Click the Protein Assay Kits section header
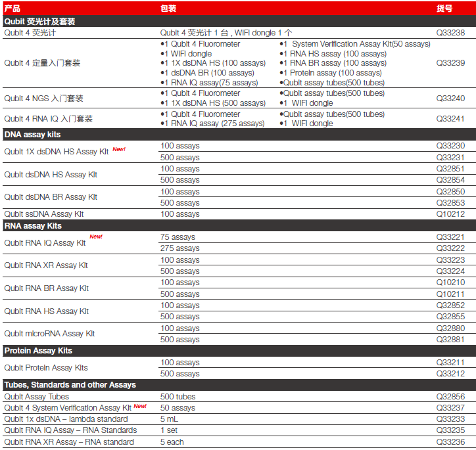The image size is (476, 450). pyautogui.click(x=38, y=351)
